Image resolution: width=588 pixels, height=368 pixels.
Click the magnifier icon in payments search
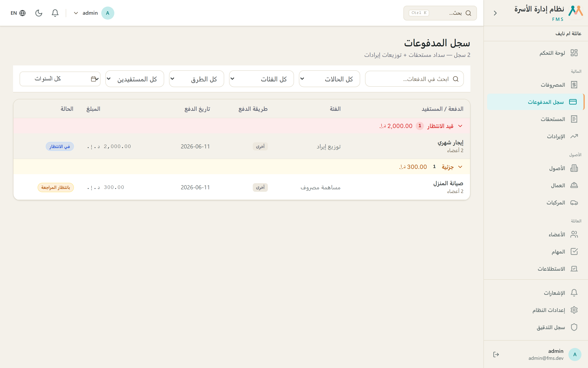(455, 79)
